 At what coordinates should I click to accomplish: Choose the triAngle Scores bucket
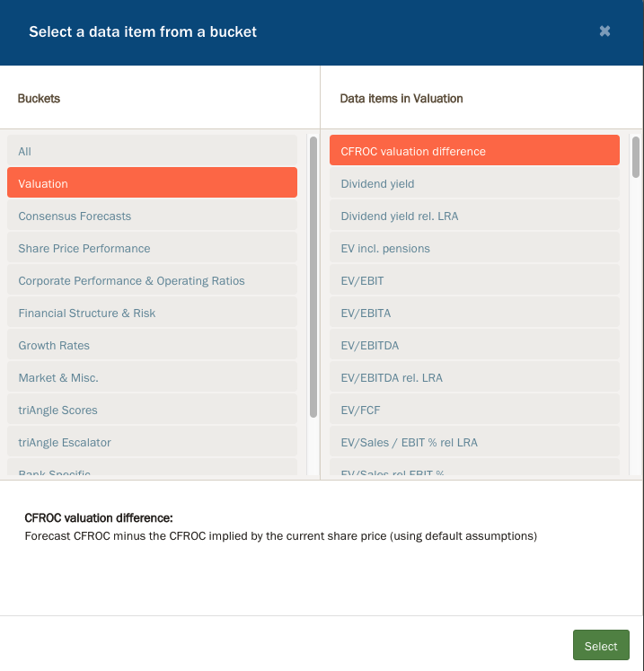pos(152,410)
